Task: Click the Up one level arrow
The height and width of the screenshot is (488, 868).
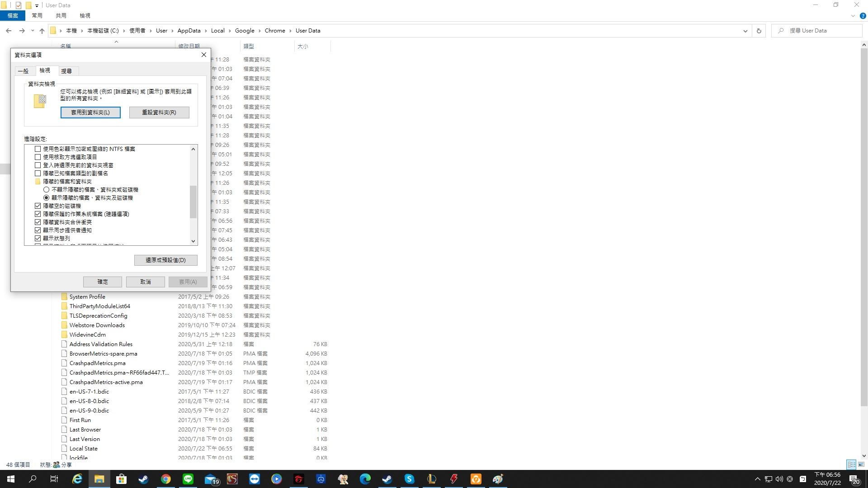Action: click(x=42, y=31)
